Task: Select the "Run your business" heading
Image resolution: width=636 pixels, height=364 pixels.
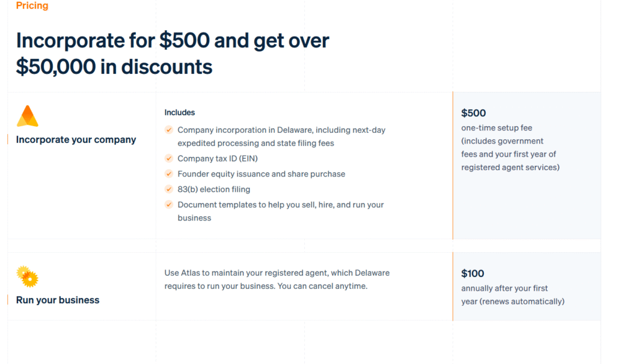Action: tap(58, 300)
